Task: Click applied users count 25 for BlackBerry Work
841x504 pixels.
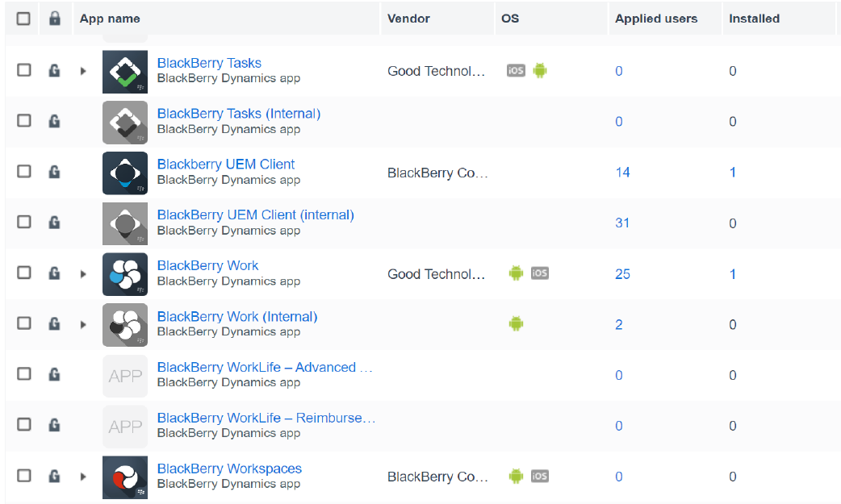Action: click(x=622, y=274)
